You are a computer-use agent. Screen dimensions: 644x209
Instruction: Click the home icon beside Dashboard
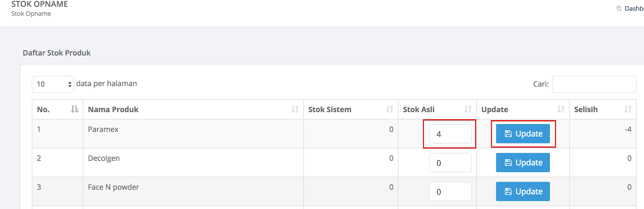point(619,8)
